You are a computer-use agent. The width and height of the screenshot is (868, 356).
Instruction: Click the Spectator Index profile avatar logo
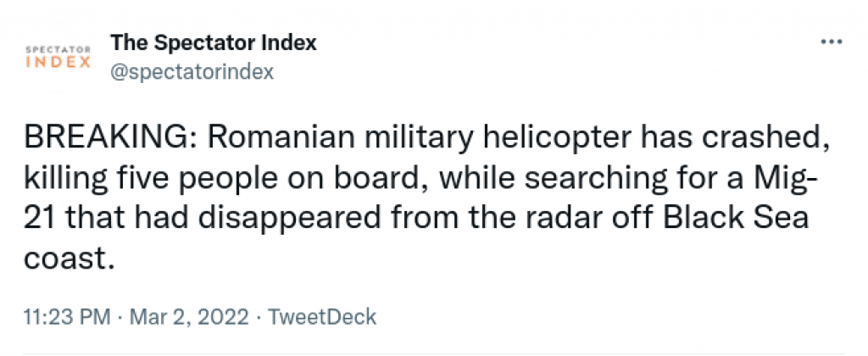(58, 57)
